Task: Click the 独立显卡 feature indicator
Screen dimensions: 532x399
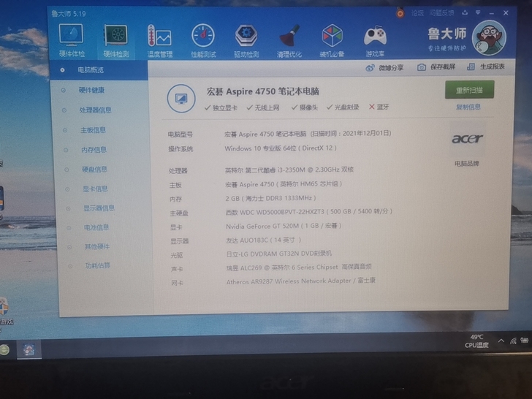Action: click(x=221, y=108)
